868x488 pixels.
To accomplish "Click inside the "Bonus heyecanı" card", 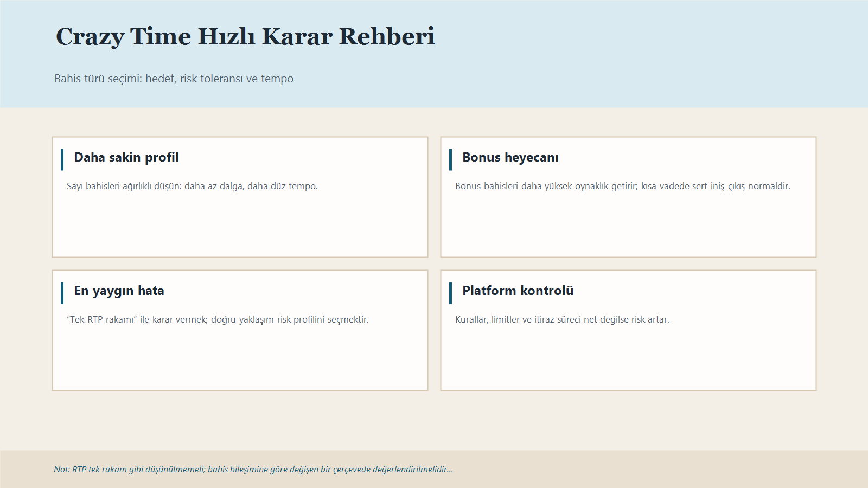I will click(x=628, y=228).
